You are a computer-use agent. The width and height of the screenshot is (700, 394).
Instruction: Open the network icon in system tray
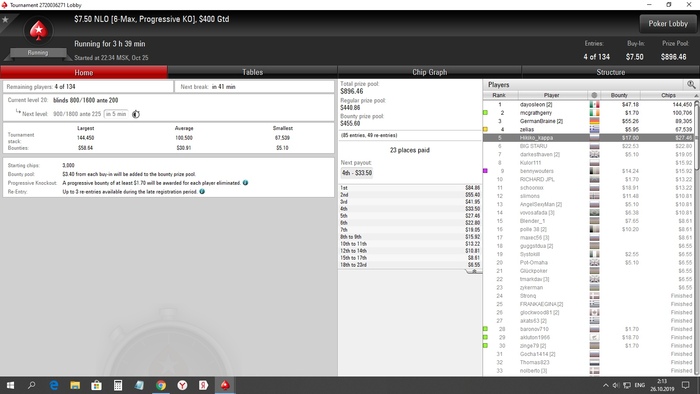click(x=627, y=385)
